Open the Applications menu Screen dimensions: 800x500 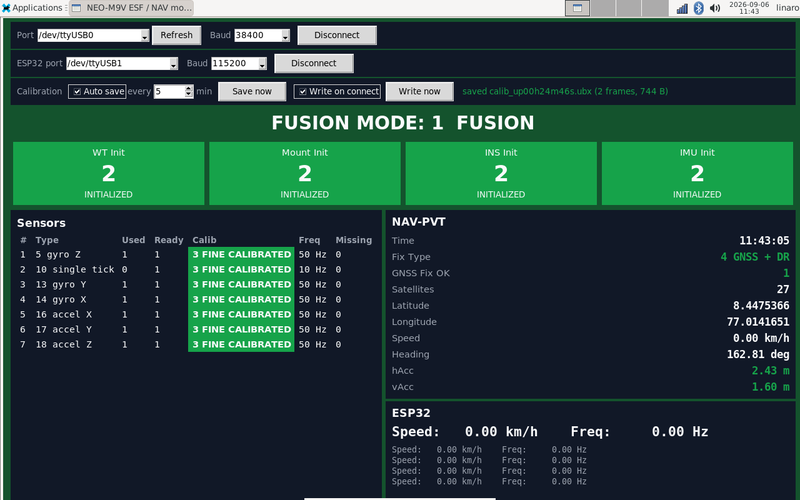point(32,8)
